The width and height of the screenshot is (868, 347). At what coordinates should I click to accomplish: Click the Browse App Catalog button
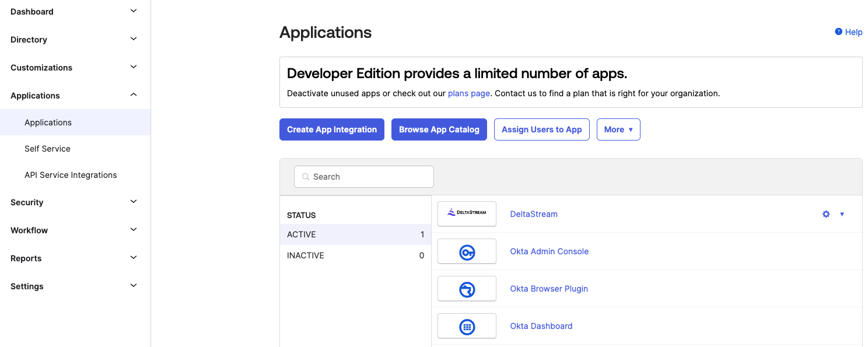pos(439,129)
